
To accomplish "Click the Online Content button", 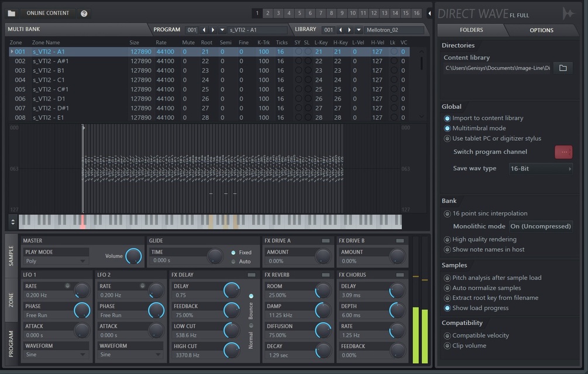I will pos(47,13).
